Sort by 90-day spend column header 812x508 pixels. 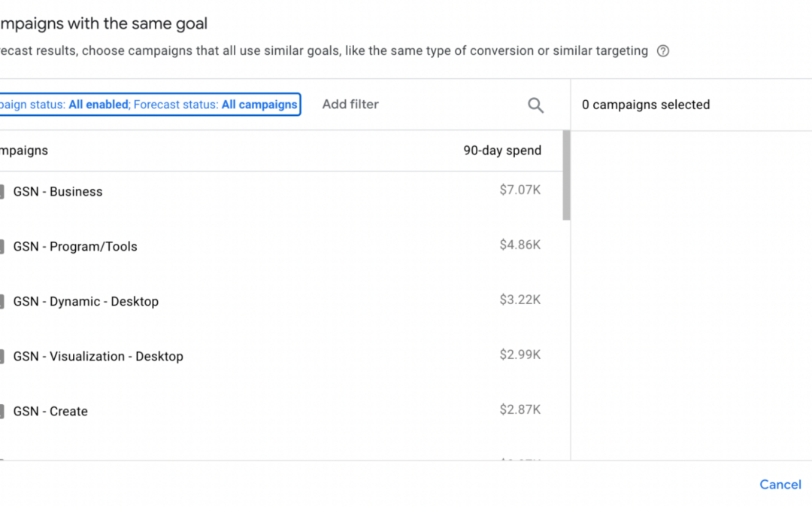coord(501,151)
